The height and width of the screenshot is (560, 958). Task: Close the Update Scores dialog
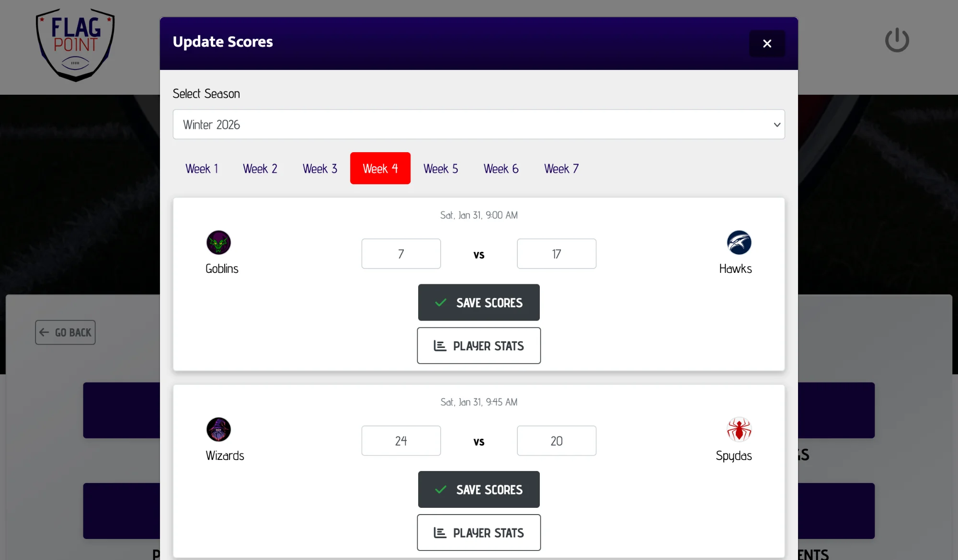[767, 44]
